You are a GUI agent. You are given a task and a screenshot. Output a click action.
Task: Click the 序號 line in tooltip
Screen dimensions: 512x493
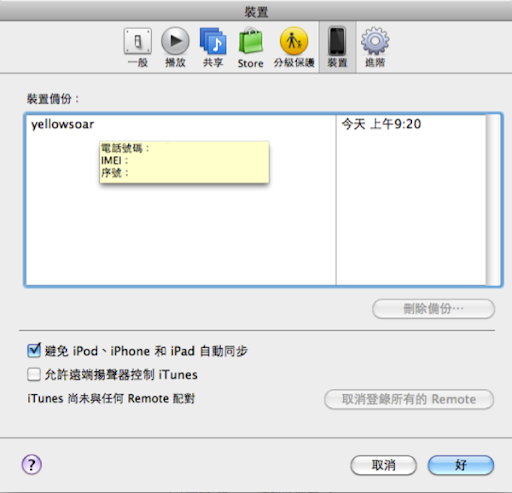point(115,173)
